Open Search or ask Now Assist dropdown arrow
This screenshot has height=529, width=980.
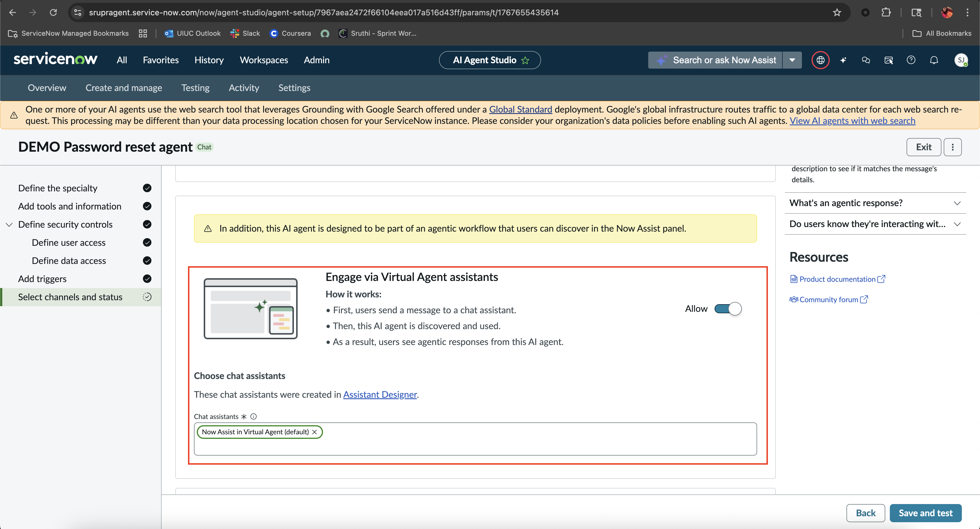click(x=792, y=60)
